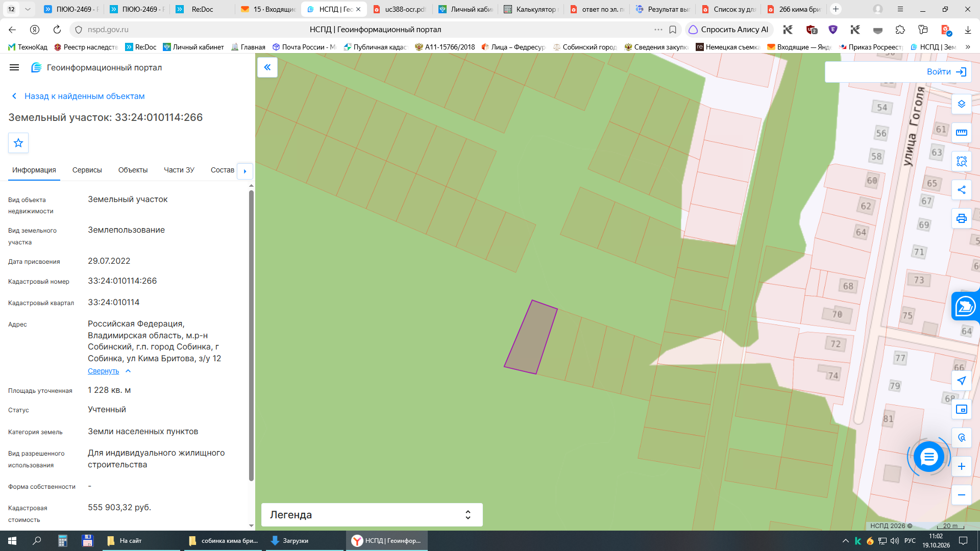Screen dimensions: 980x551
Task: Bookmark this page in address bar
Action: [x=673, y=30]
